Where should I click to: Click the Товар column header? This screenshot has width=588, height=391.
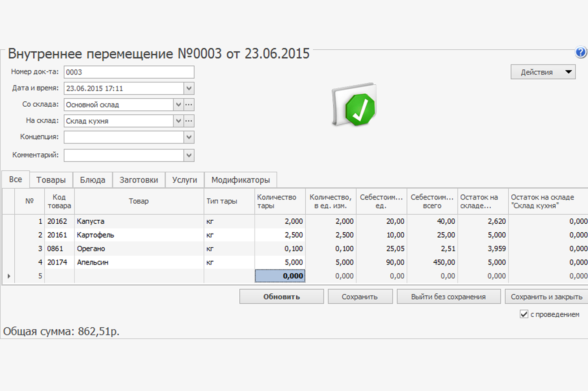click(x=139, y=201)
